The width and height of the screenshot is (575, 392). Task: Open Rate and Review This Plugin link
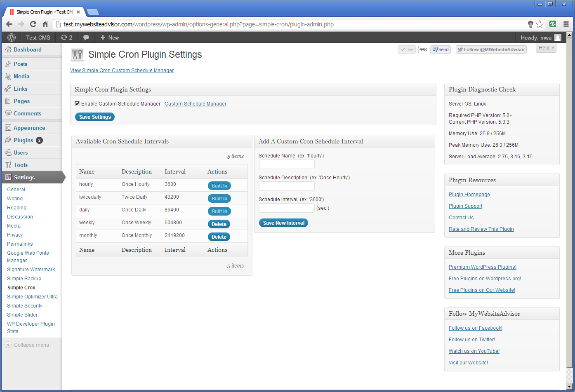(481, 229)
